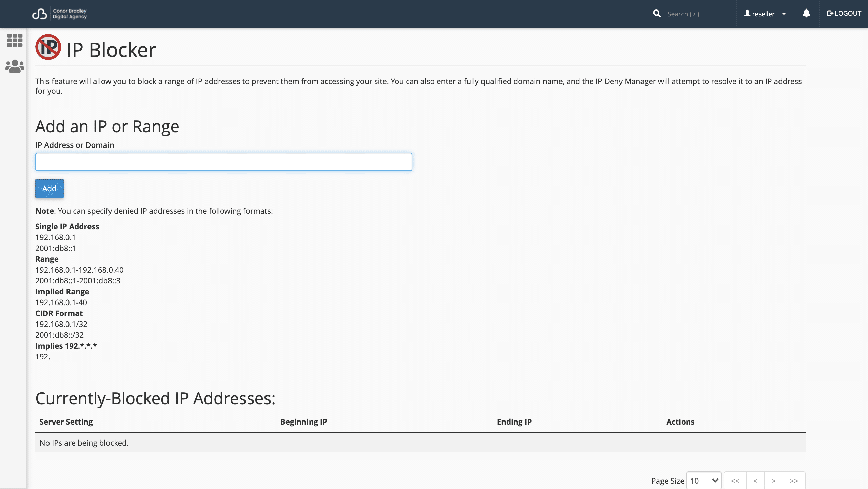Open notifications bell icon
The image size is (868, 489).
pos(806,14)
